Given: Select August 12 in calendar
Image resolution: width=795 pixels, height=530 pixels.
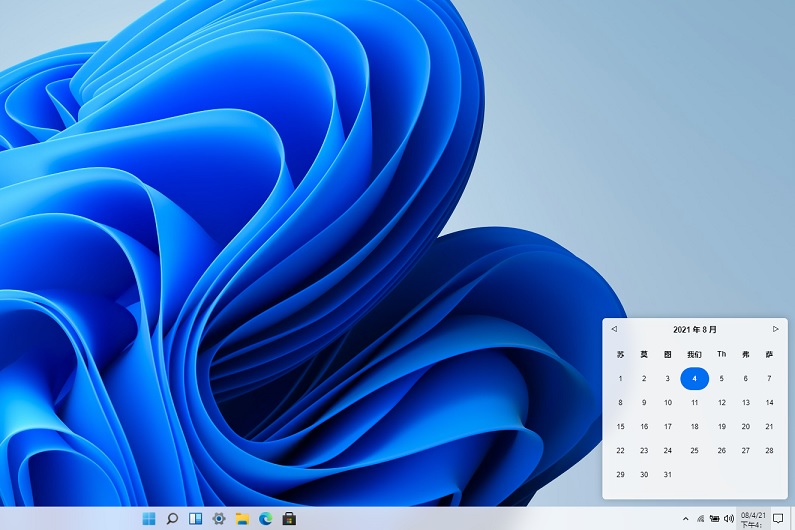Looking at the screenshot, I should coord(721,402).
